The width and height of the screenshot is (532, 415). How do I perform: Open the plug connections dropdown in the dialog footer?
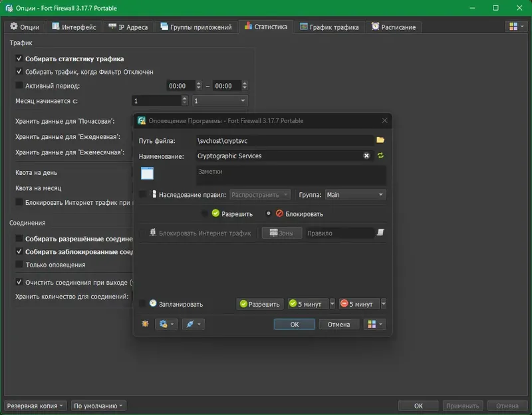[x=193, y=324]
